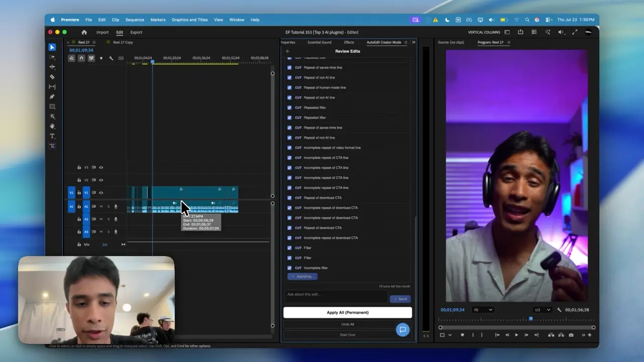Viewport: 644px width, 362px height.
Task: Click the Home icon in header
Action: coord(84,32)
